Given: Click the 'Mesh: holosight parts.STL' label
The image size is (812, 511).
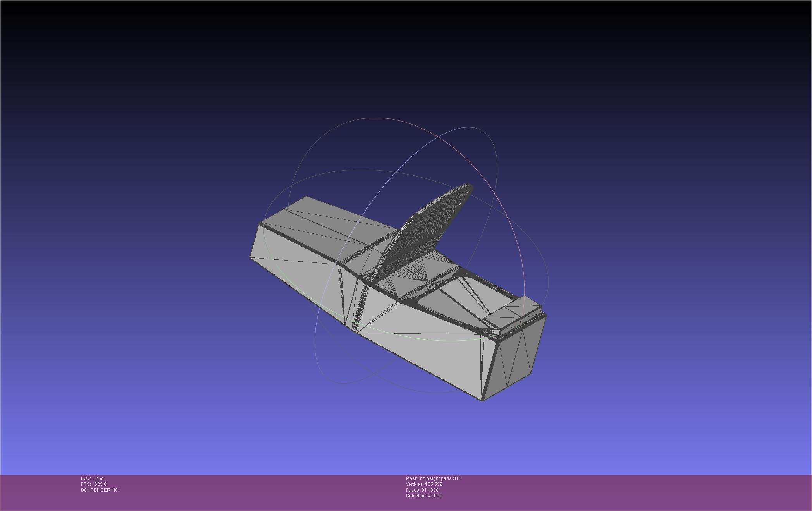Looking at the screenshot, I should tap(434, 478).
